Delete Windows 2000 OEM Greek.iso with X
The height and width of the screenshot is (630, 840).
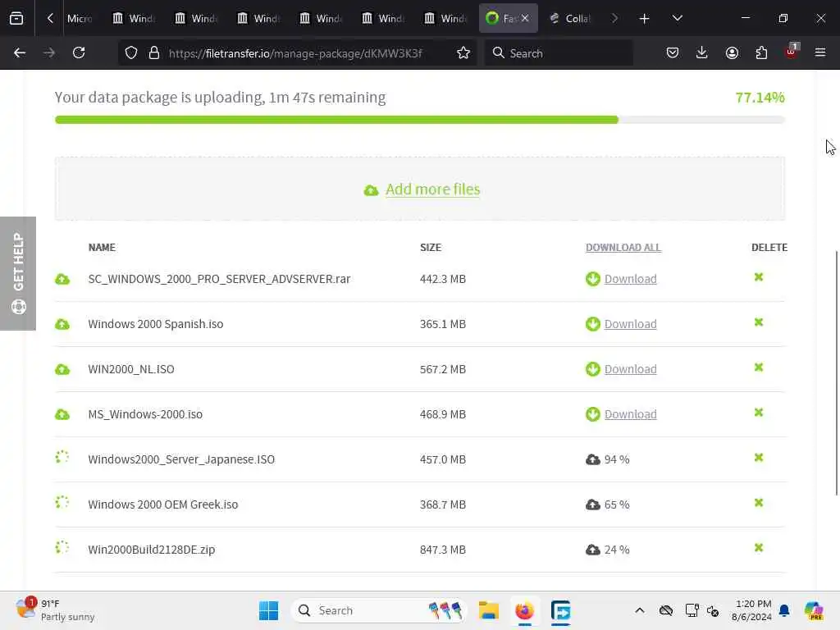coord(759,503)
